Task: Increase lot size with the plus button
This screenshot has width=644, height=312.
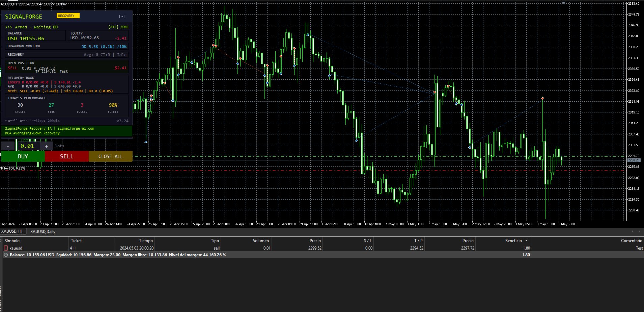Action: coord(47,146)
